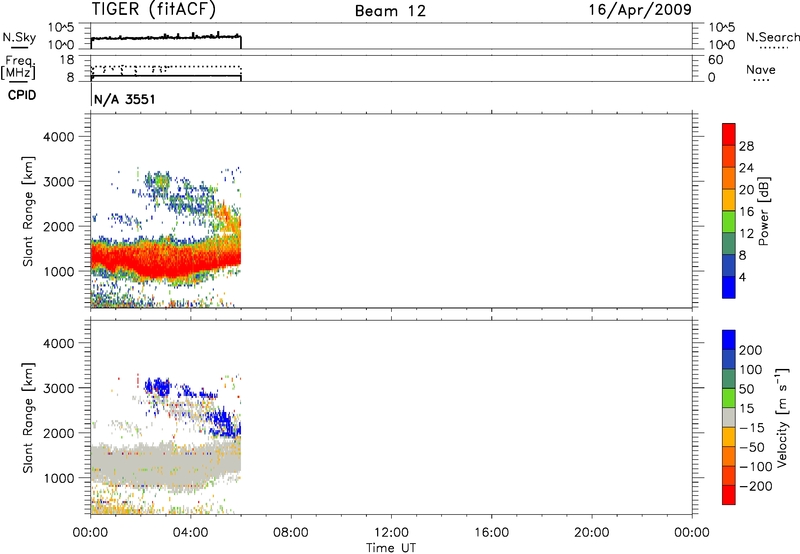The image size is (800, 554).
Task: Click the velocity colorbar gray middle segment
Action: (x=729, y=417)
